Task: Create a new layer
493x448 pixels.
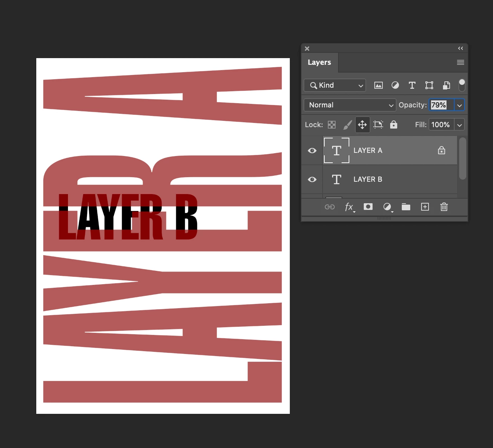Action: coord(425,207)
